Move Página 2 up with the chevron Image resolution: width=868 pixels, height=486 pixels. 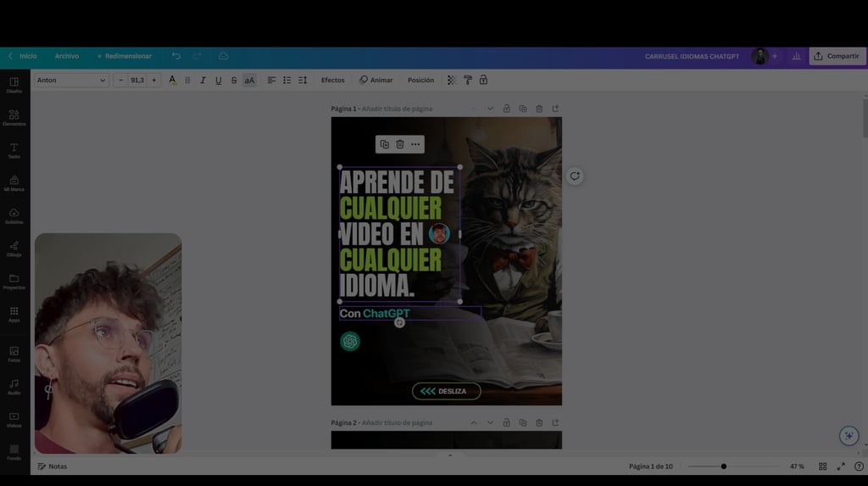474,423
